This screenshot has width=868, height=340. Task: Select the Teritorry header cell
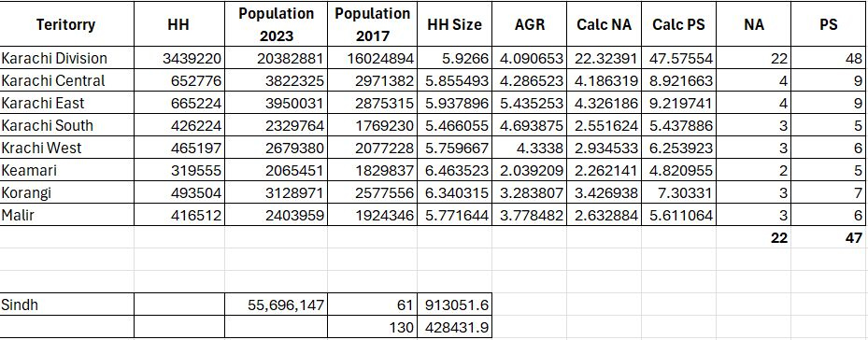67,24
